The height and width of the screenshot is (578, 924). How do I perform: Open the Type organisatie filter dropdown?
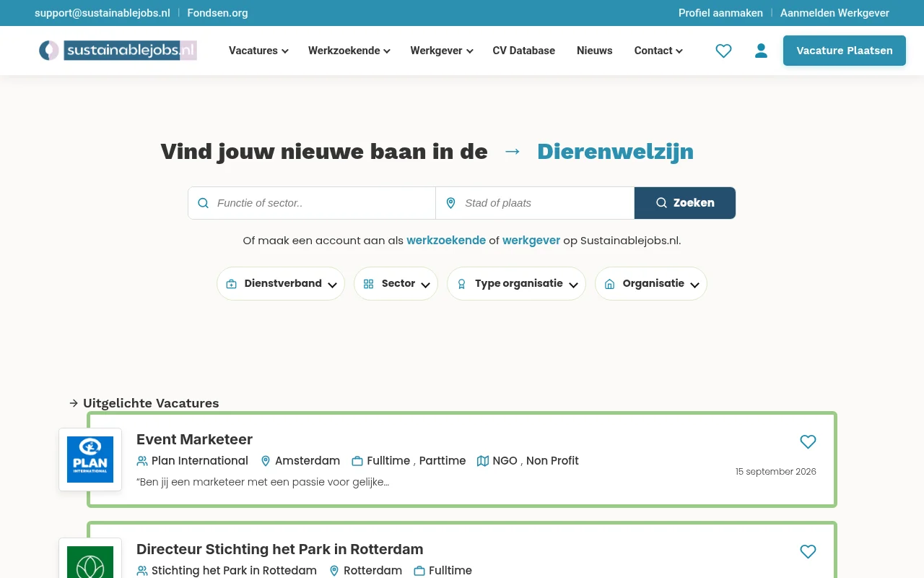(x=516, y=284)
